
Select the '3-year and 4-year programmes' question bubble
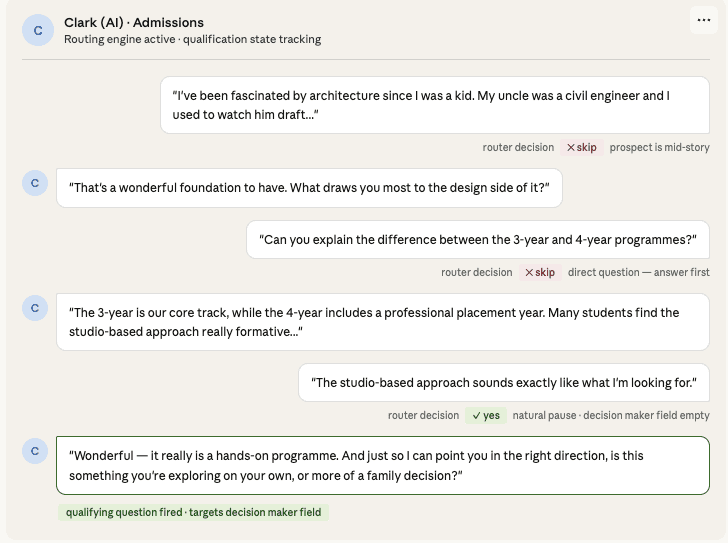tap(477, 240)
